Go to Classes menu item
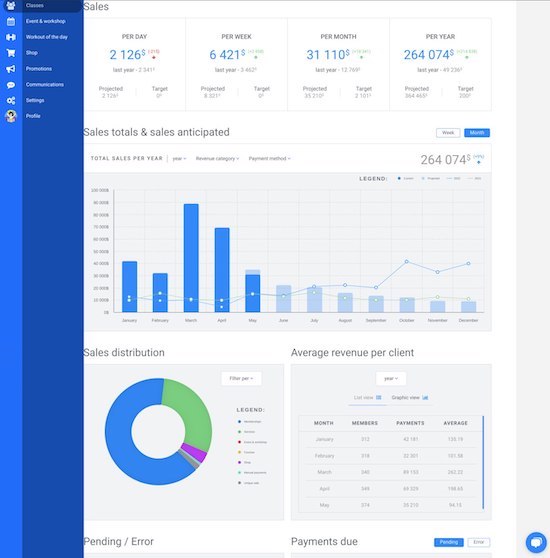The width and height of the screenshot is (550, 558). (x=35, y=5)
